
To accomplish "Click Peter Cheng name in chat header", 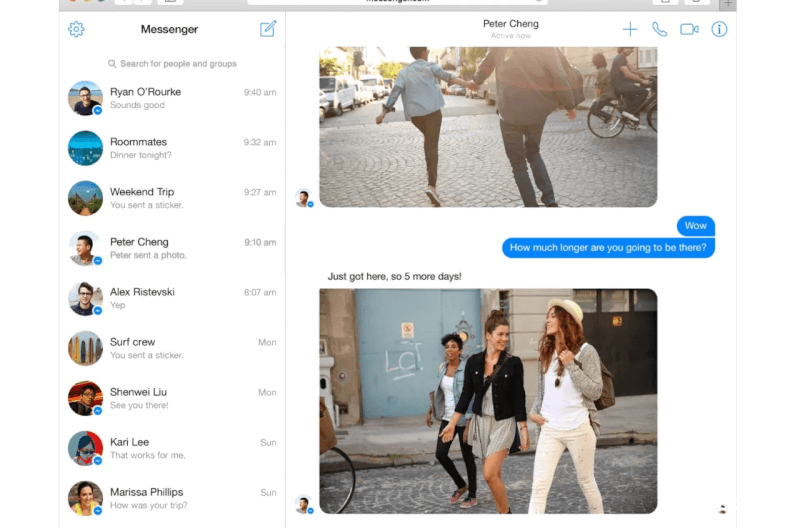I will [510, 24].
